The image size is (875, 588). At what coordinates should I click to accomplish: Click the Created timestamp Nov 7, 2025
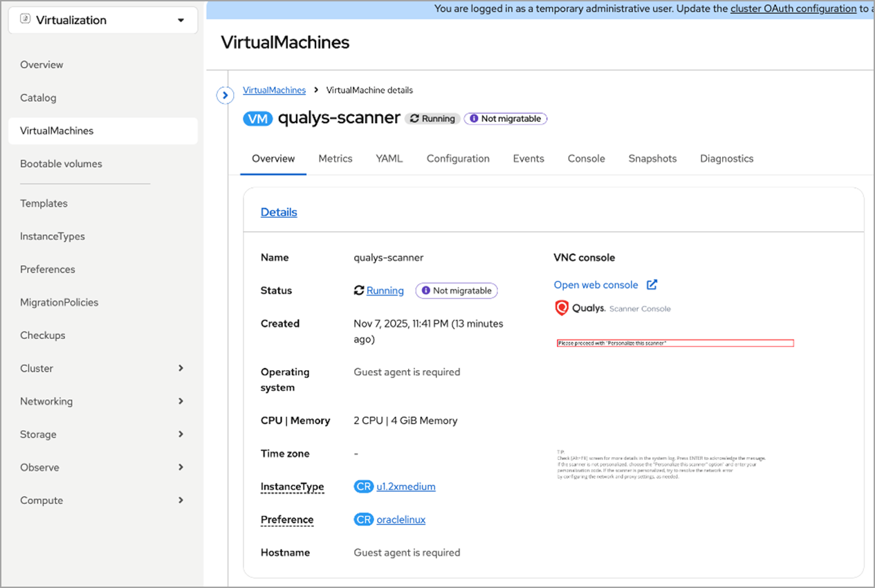(x=428, y=331)
